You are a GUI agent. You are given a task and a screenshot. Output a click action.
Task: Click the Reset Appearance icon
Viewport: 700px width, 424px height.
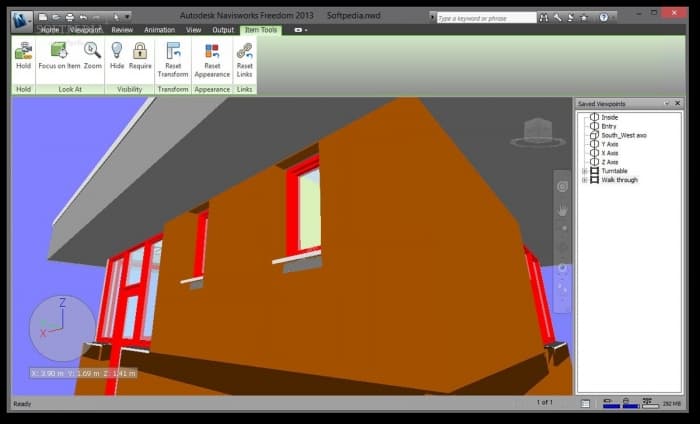(212, 55)
